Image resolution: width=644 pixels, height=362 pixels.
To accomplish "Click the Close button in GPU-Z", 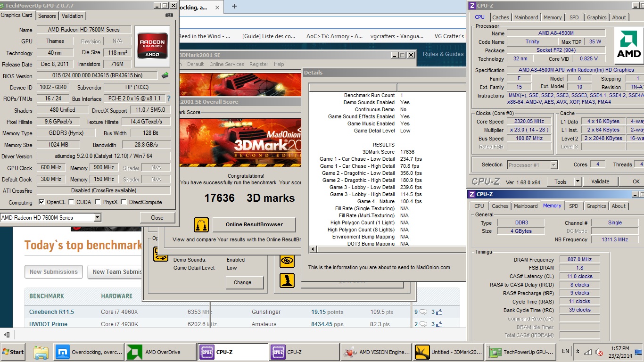I will click(x=157, y=218).
